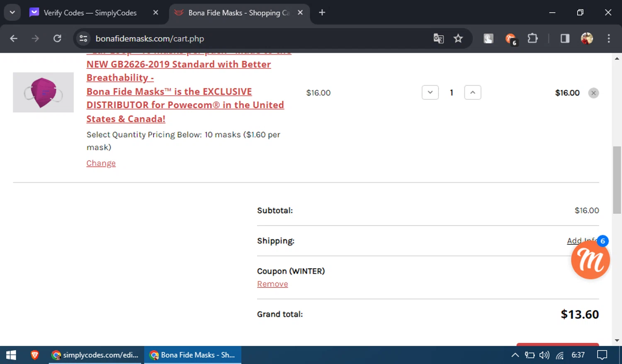Select the Bona Fide Masks Shopping Cart tab

click(239, 13)
